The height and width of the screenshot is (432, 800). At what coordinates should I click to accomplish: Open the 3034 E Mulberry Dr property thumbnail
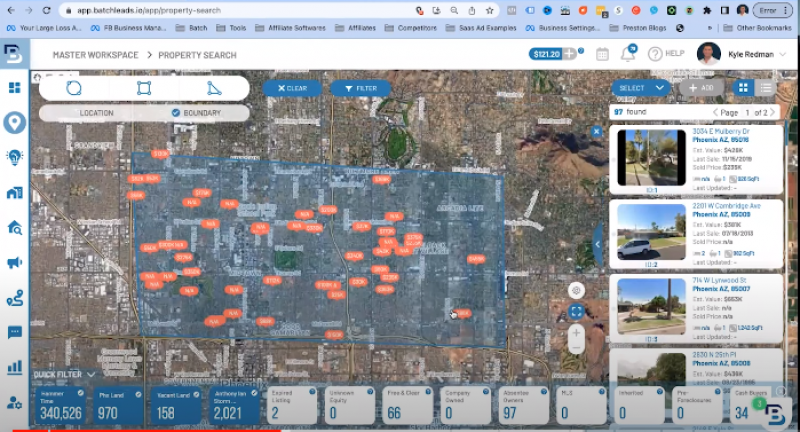[650, 158]
